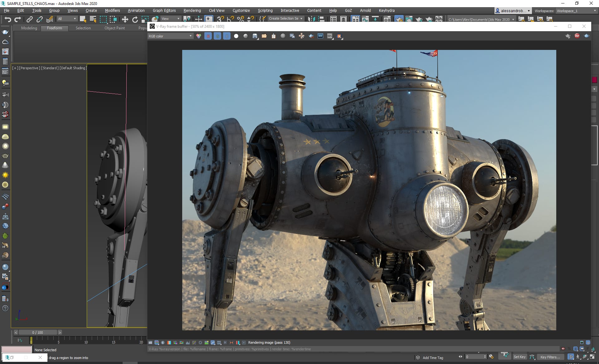
Task: Clear the frame buffer image
Action: pos(283,36)
